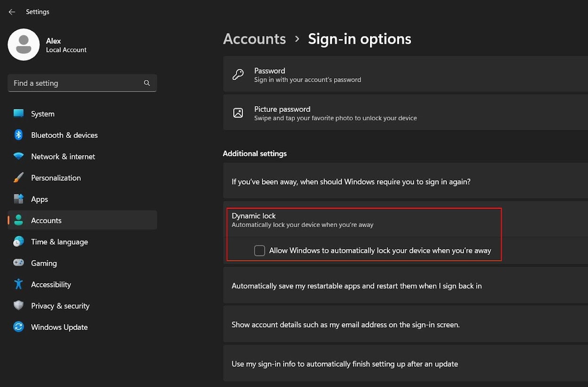Click the Find a setting search box

coord(76,83)
